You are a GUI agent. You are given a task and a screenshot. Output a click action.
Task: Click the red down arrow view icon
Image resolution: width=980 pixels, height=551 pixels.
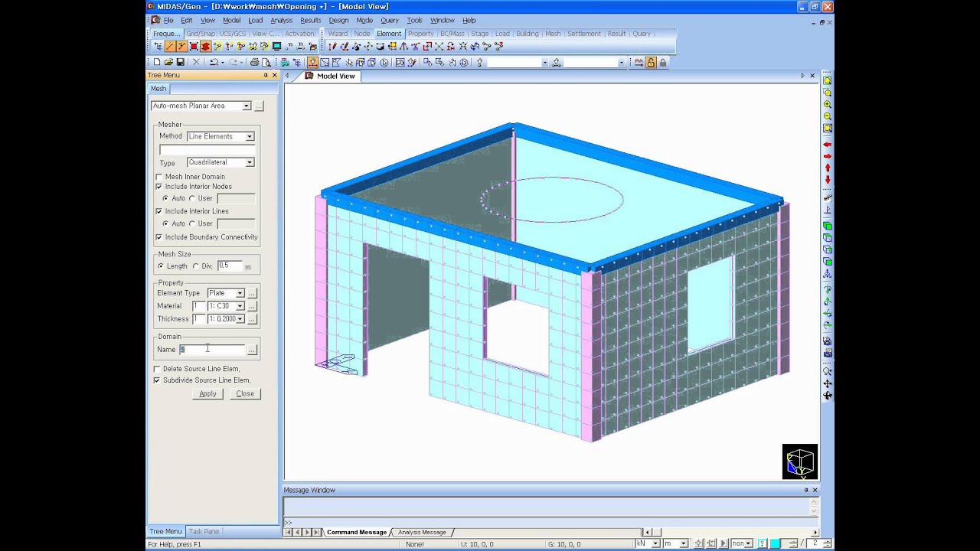(828, 180)
